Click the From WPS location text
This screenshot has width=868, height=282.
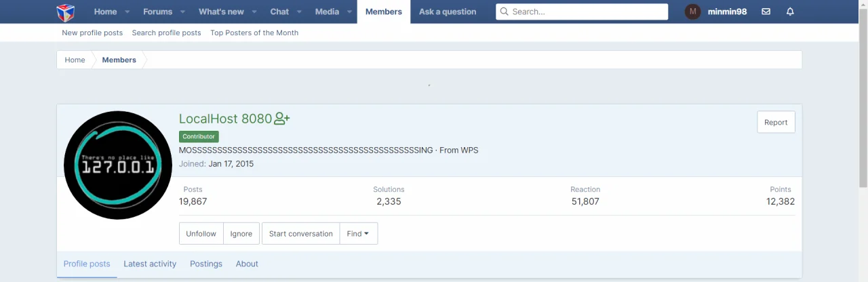pyautogui.click(x=458, y=150)
